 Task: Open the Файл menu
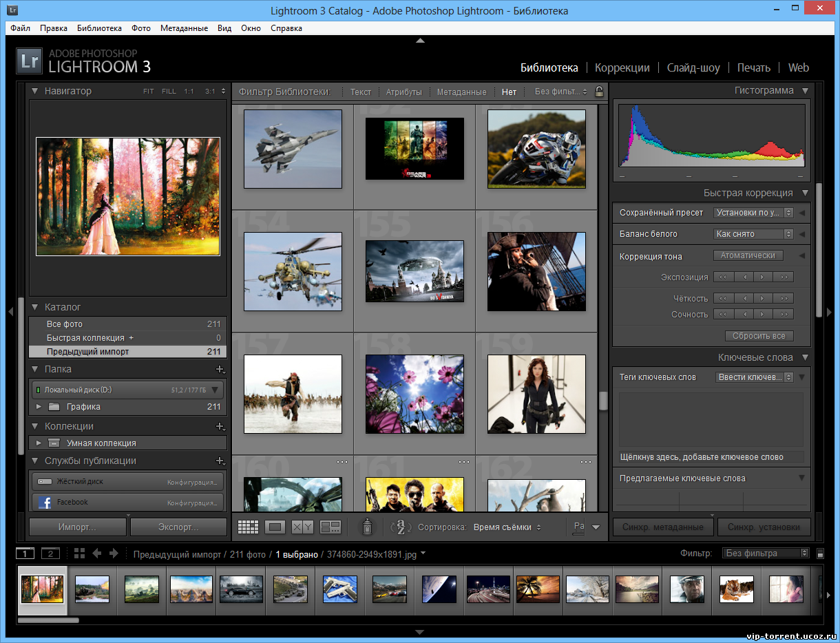point(21,28)
